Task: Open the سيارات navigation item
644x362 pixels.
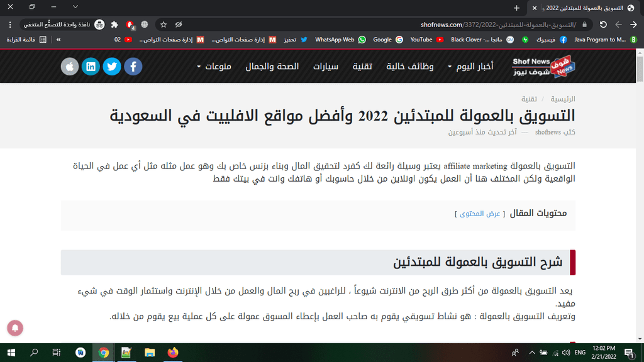Action: coord(326,67)
